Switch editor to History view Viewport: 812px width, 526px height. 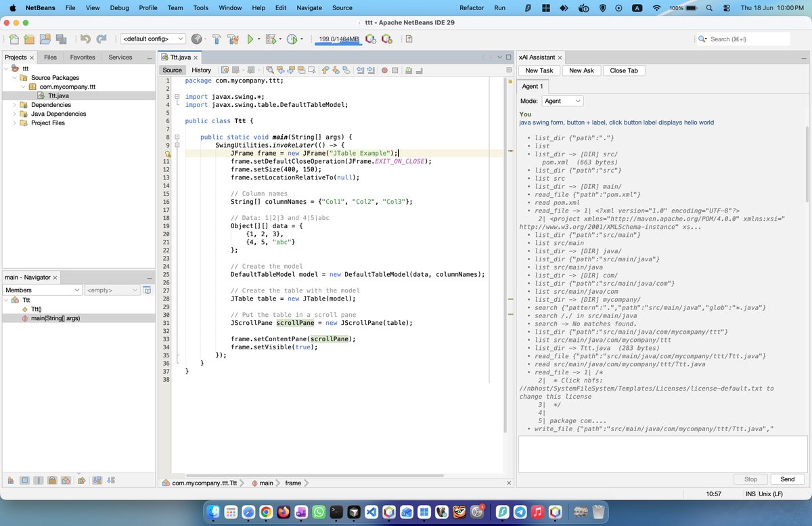201,70
